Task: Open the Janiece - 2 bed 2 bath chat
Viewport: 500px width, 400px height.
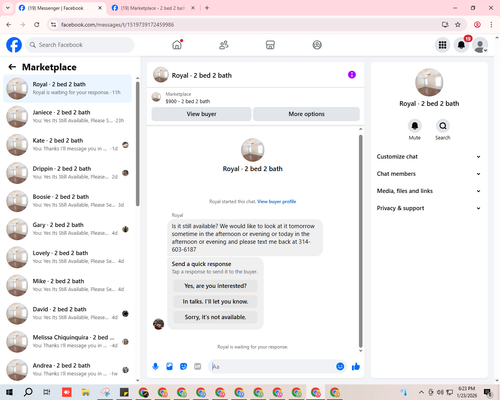Action: (x=67, y=117)
